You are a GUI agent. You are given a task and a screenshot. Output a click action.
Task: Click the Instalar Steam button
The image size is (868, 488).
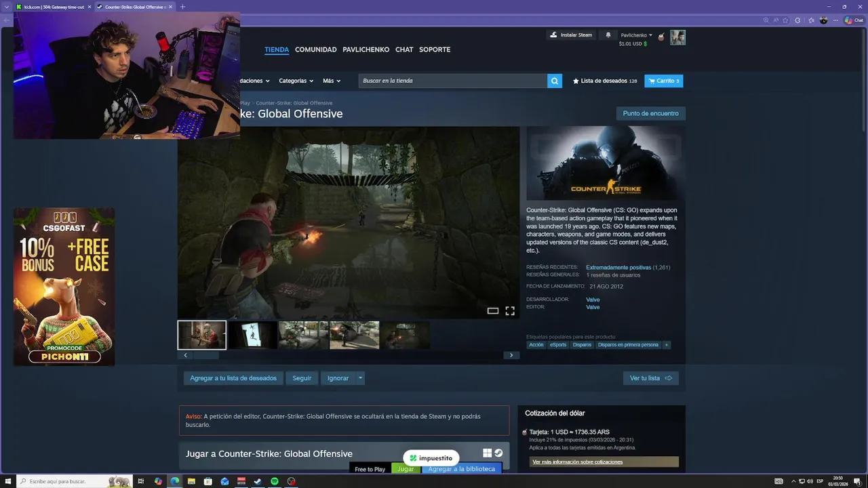point(571,35)
